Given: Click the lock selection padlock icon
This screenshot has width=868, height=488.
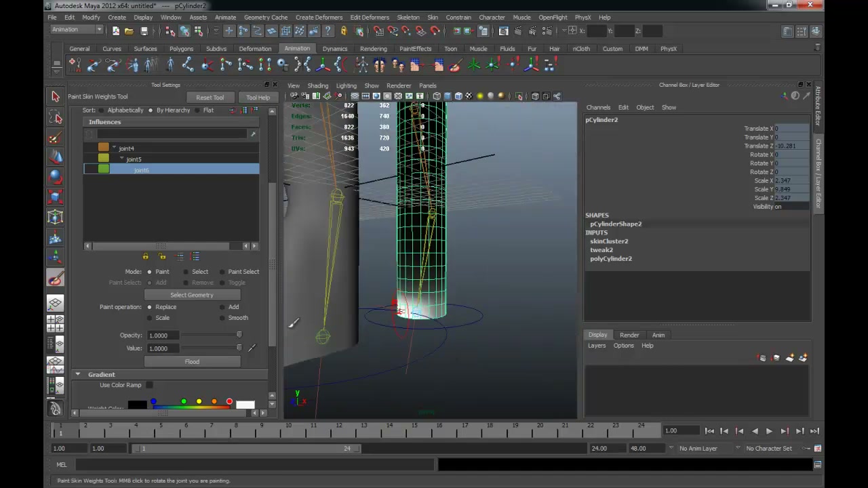Looking at the screenshot, I should coord(344,30).
